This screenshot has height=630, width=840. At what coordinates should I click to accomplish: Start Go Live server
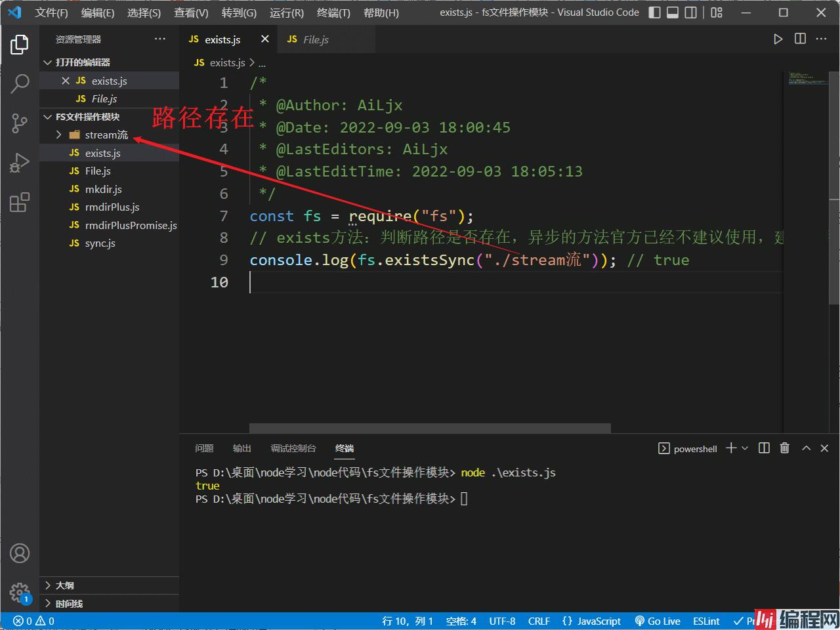coord(658,621)
